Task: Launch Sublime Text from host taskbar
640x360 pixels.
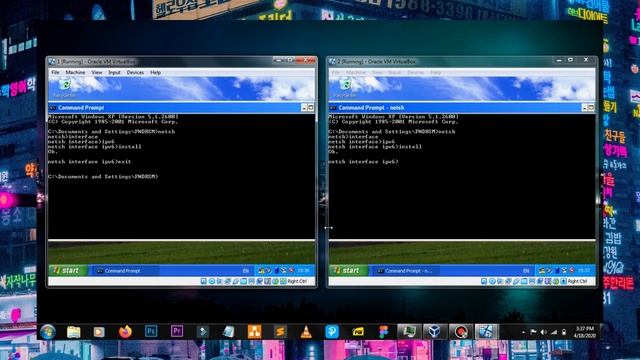Action: coord(280,332)
